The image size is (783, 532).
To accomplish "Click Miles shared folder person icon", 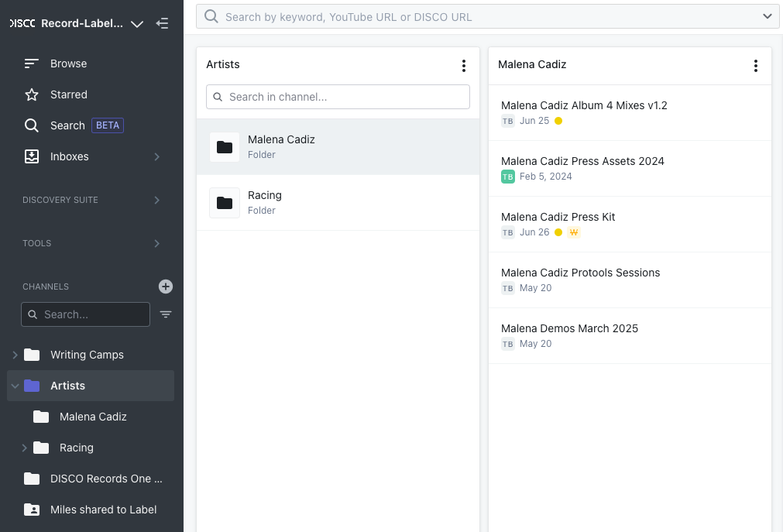I will coord(32,510).
